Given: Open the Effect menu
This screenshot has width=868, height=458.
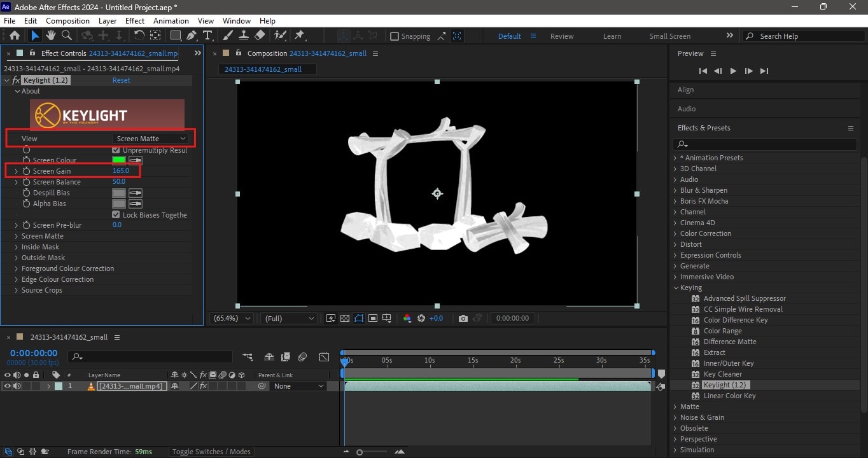Looking at the screenshot, I should pyautogui.click(x=134, y=20).
